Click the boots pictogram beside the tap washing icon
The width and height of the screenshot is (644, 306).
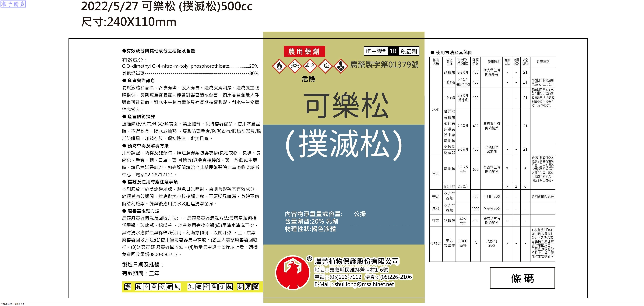(x=230, y=287)
